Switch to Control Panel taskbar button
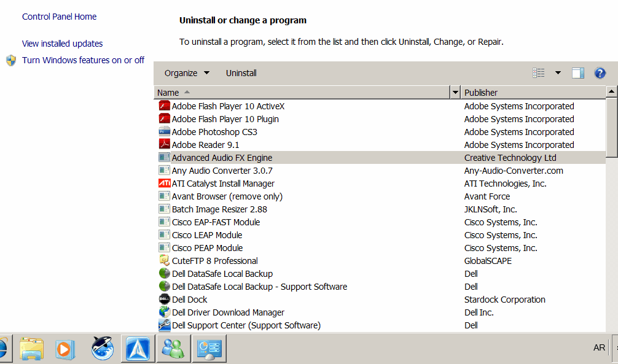 pos(209,349)
